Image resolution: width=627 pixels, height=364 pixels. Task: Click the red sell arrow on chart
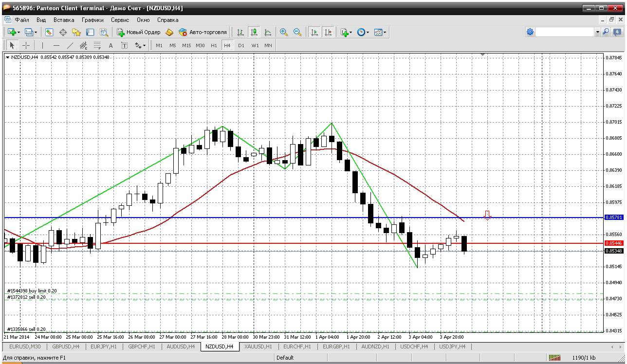[488, 215]
